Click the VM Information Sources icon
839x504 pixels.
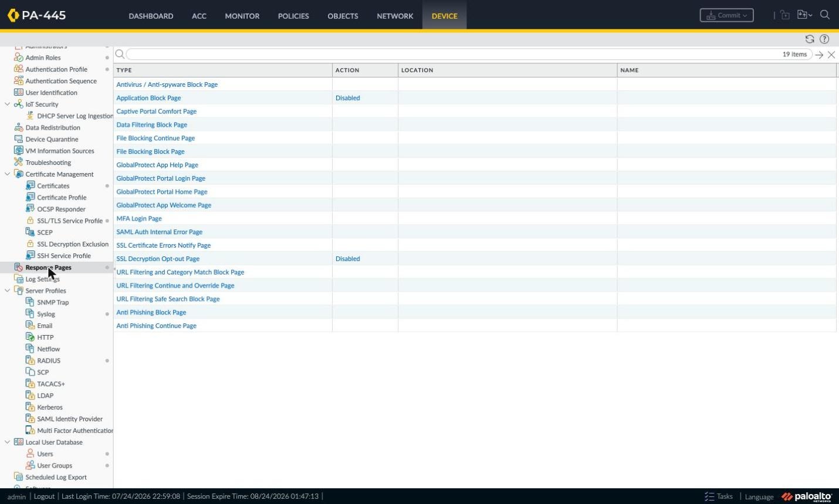point(18,151)
